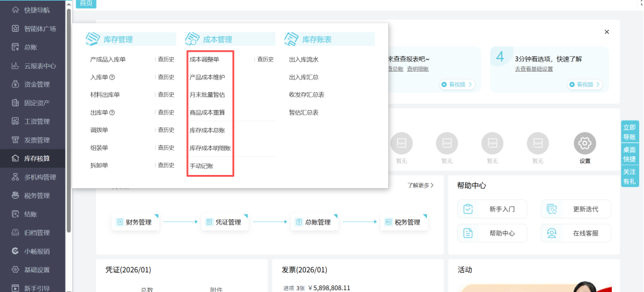The height and width of the screenshot is (292, 644).
Task: Click 查历史 next to 材料出库单
Action: click(166, 95)
